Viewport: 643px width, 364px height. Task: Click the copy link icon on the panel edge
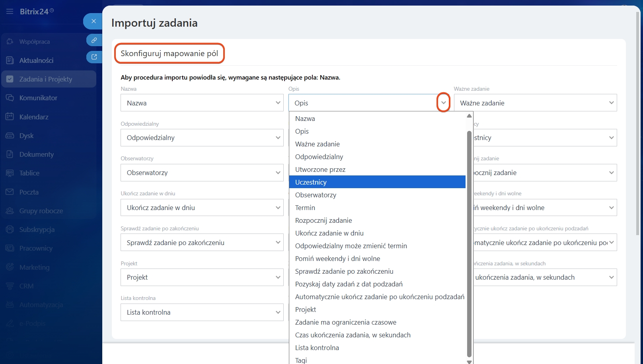click(94, 40)
